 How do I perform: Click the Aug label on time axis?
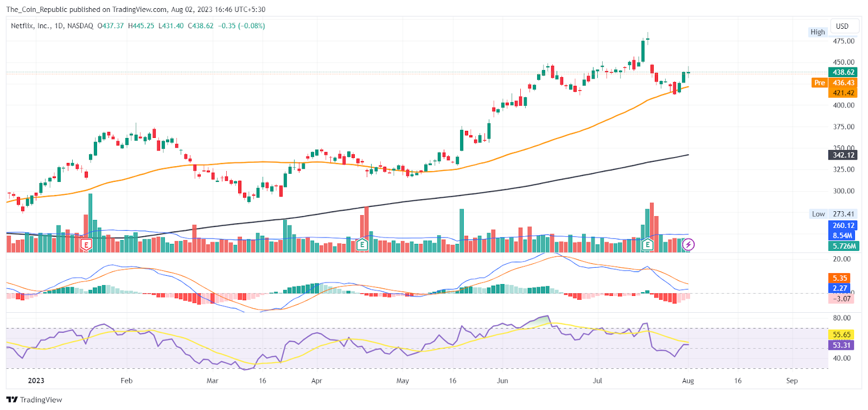click(688, 381)
